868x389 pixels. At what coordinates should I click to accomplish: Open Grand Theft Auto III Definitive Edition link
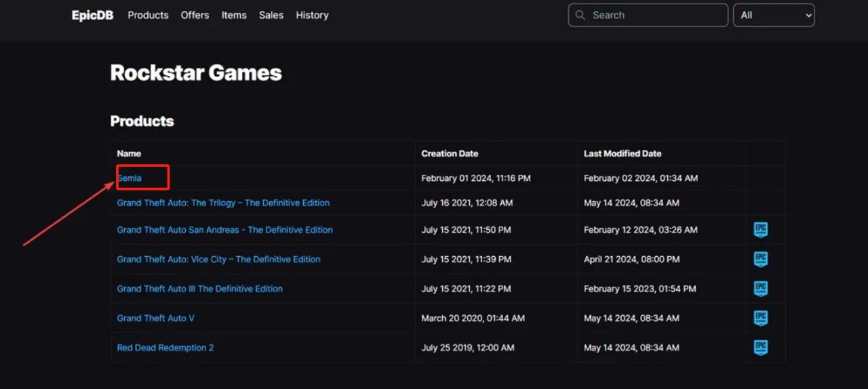coord(199,289)
